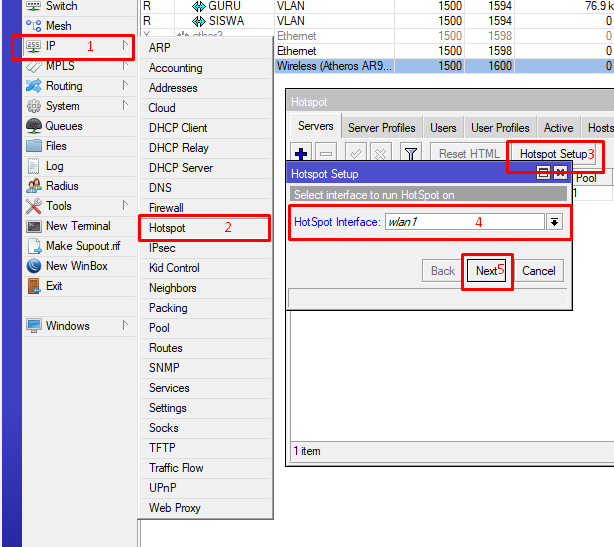The image size is (614, 547).
Task: Click the filter funnel icon
Action: click(x=410, y=153)
